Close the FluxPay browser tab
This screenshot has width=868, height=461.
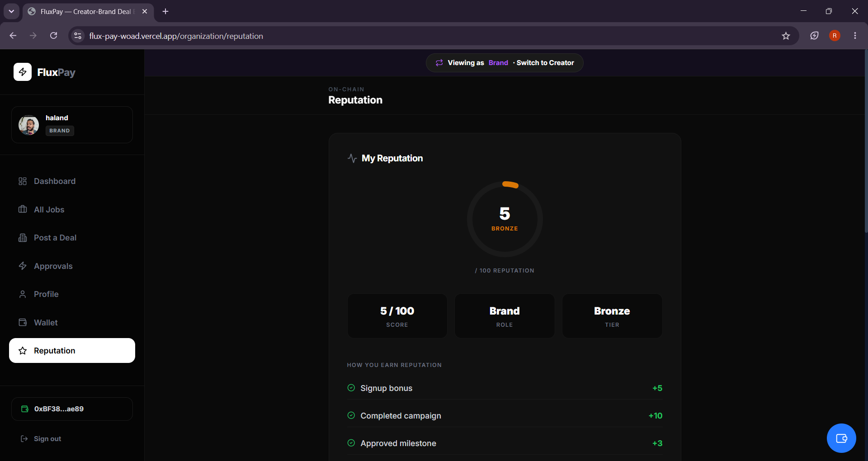click(x=145, y=11)
